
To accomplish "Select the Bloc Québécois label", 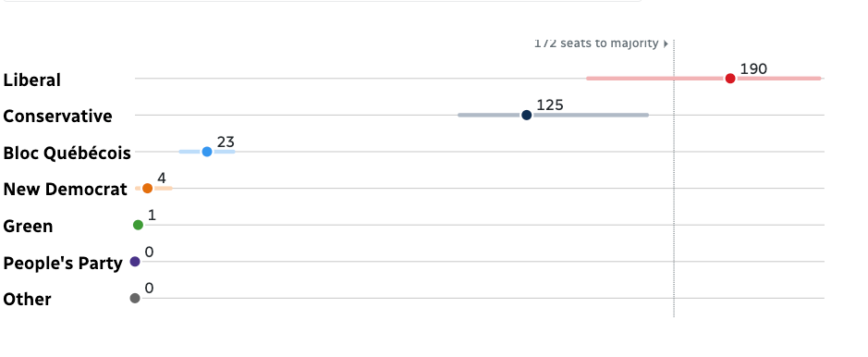I will point(67,154).
